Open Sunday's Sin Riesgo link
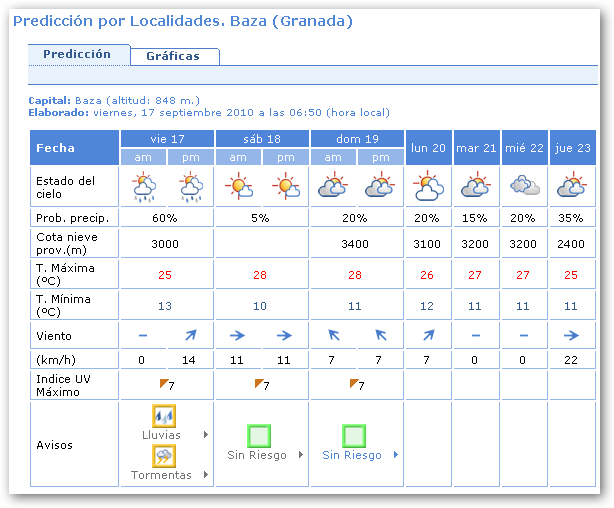 pos(352,455)
